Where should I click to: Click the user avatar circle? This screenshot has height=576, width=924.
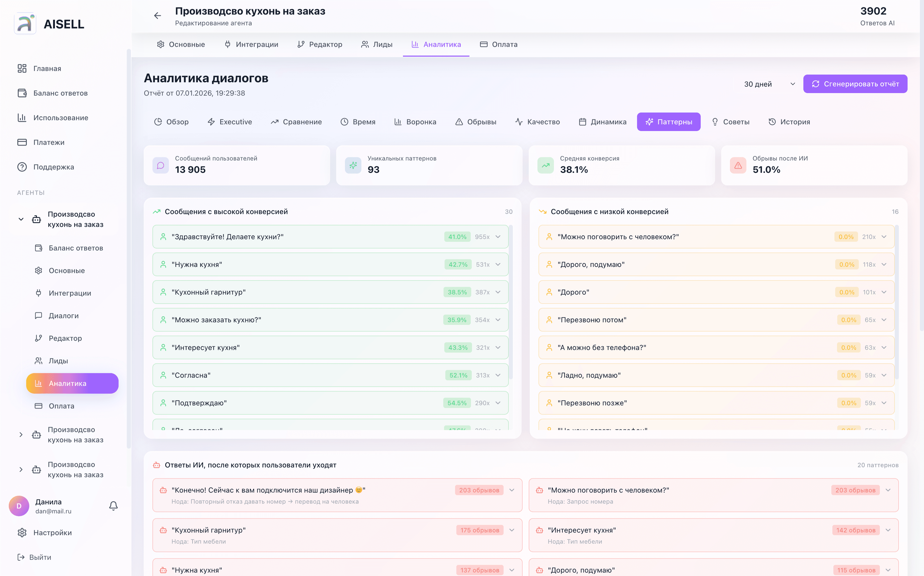tap(19, 506)
